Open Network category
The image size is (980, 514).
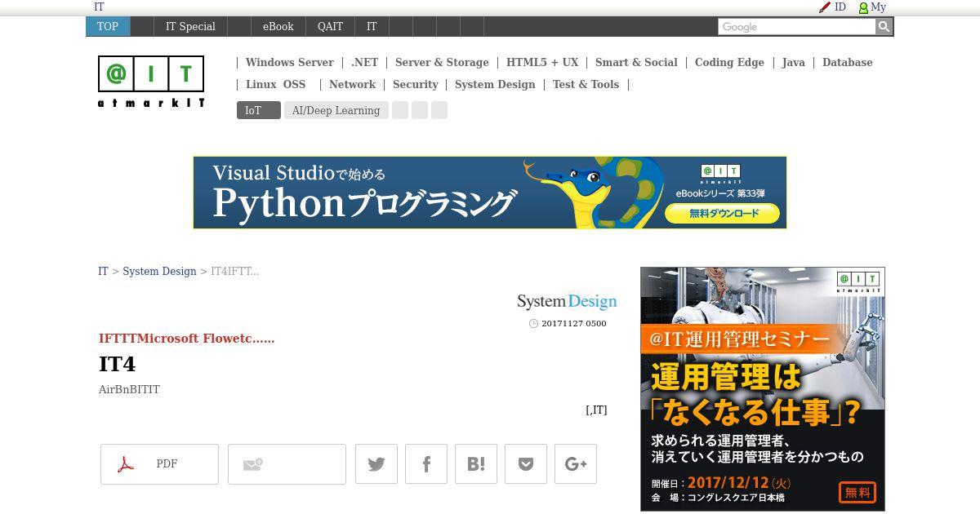click(352, 84)
